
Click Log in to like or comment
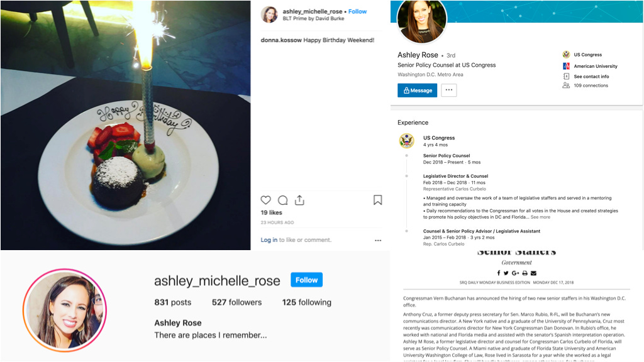[x=269, y=240]
